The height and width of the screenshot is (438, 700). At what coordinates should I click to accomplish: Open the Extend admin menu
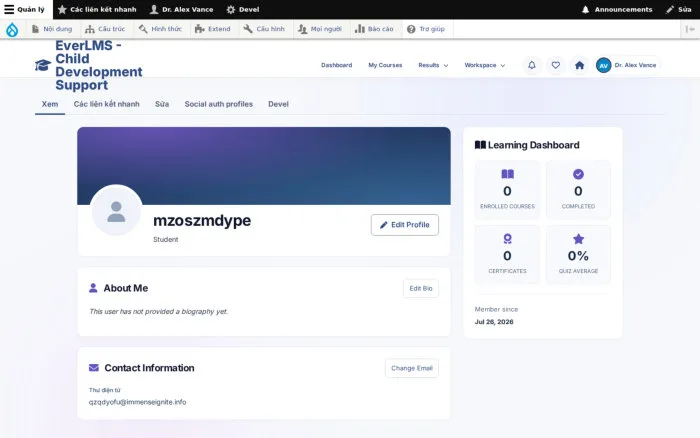213,29
